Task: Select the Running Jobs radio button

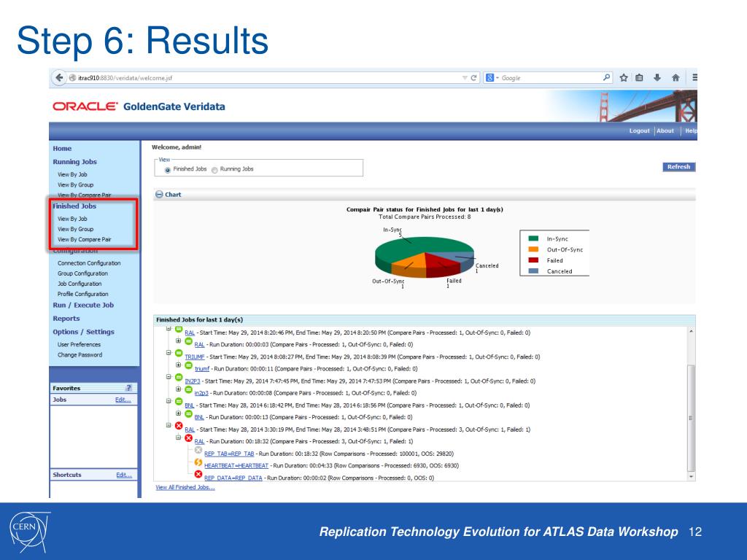Action: 214,170
